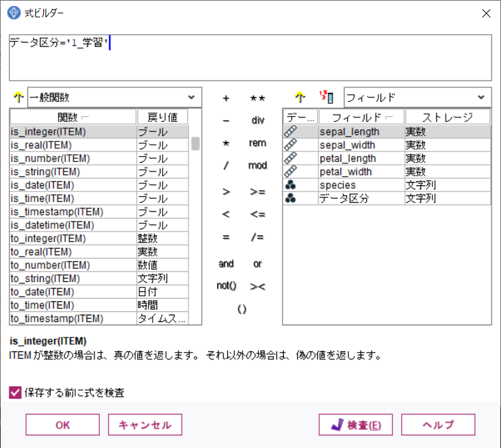The height and width of the screenshot is (448, 501).
Task: Select the is_string(ITEM) function row
Action: pos(99,172)
